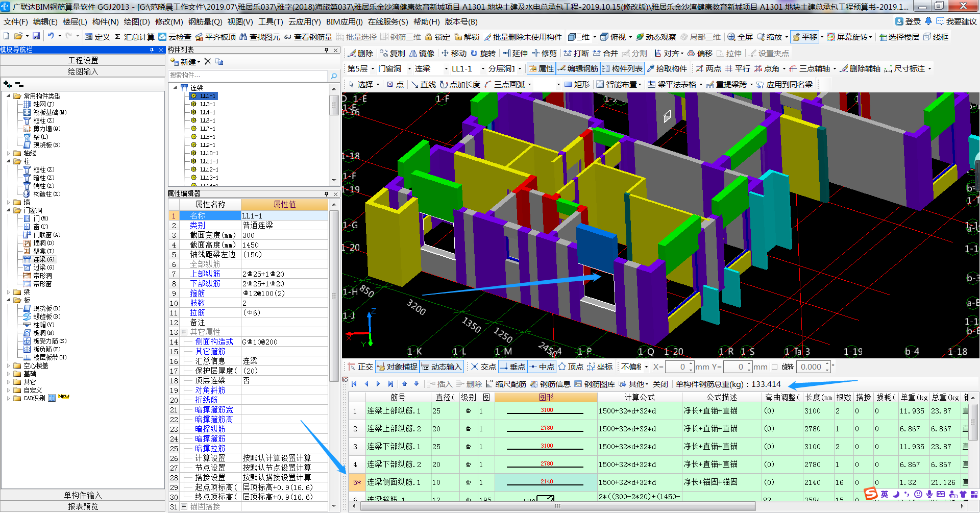The height and width of the screenshot is (513, 980).
Task: Toggle 对象捕捉 object snap
Action: tap(397, 367)
